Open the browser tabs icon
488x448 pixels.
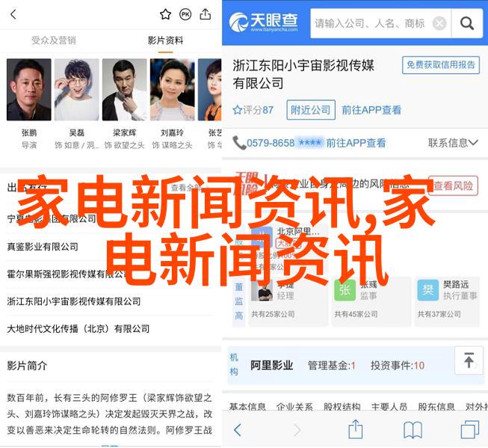coord(469,429)
